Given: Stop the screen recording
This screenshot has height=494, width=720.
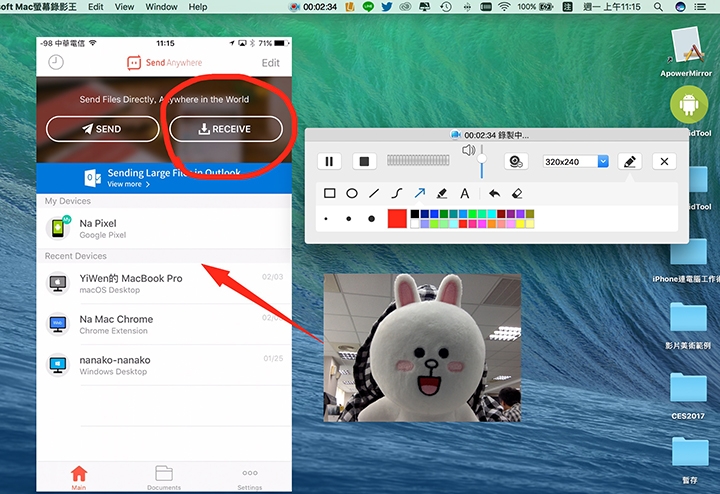Looking at the screenshot, I should coord(364,162).
